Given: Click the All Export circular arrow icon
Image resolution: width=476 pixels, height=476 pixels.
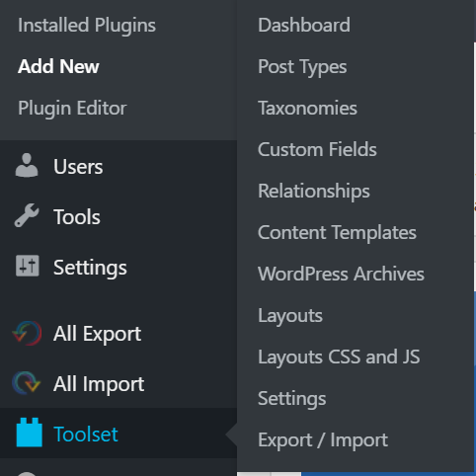Looking at the screenshot, I should (x=27, y=333).
